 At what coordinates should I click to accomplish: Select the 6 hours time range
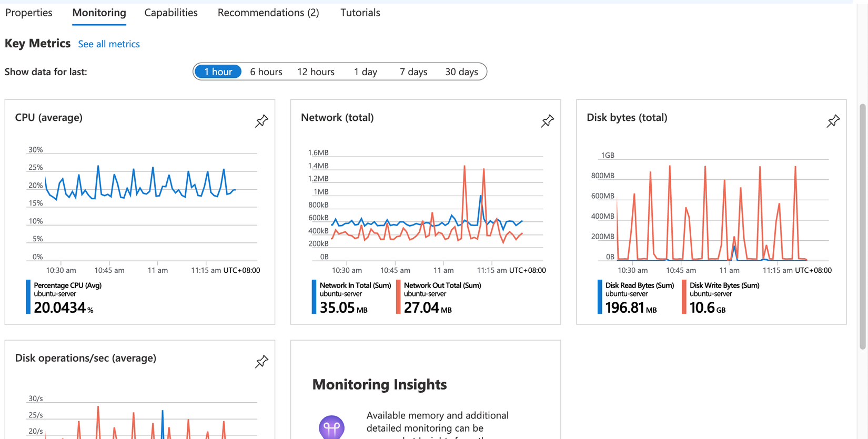pos(266,72)
